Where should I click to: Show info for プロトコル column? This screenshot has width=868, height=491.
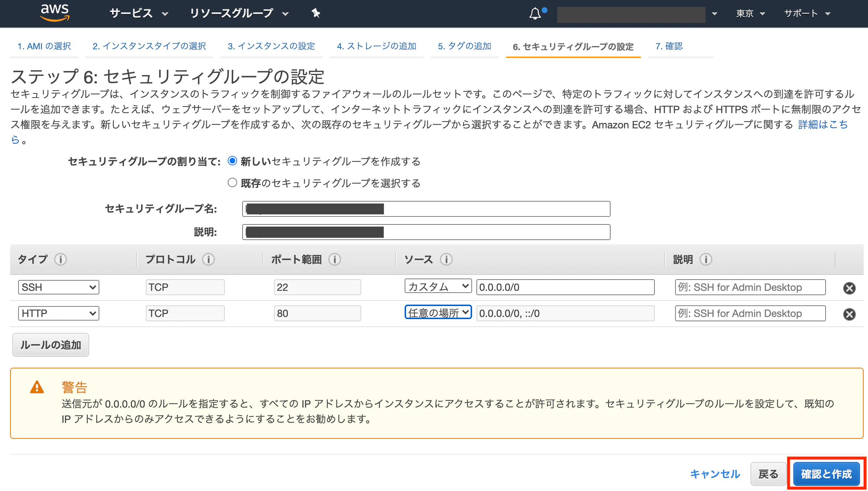tap(208, 259)
